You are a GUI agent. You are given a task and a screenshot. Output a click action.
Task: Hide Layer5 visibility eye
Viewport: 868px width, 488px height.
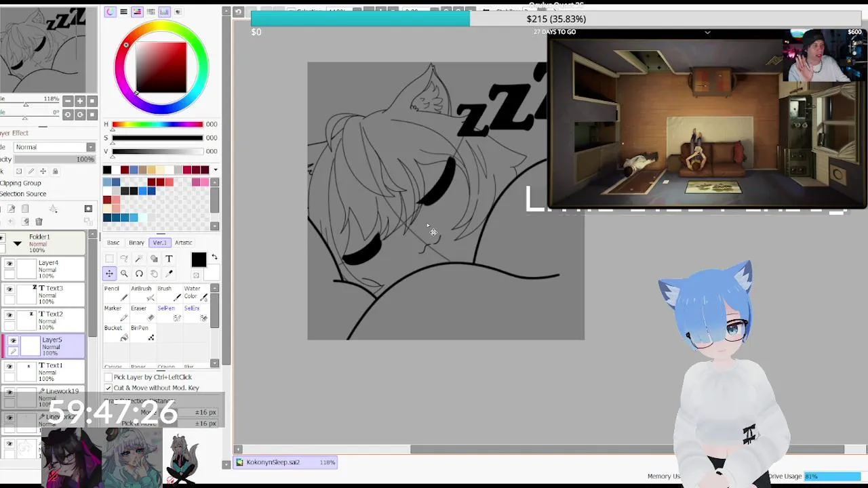(13, 341)
